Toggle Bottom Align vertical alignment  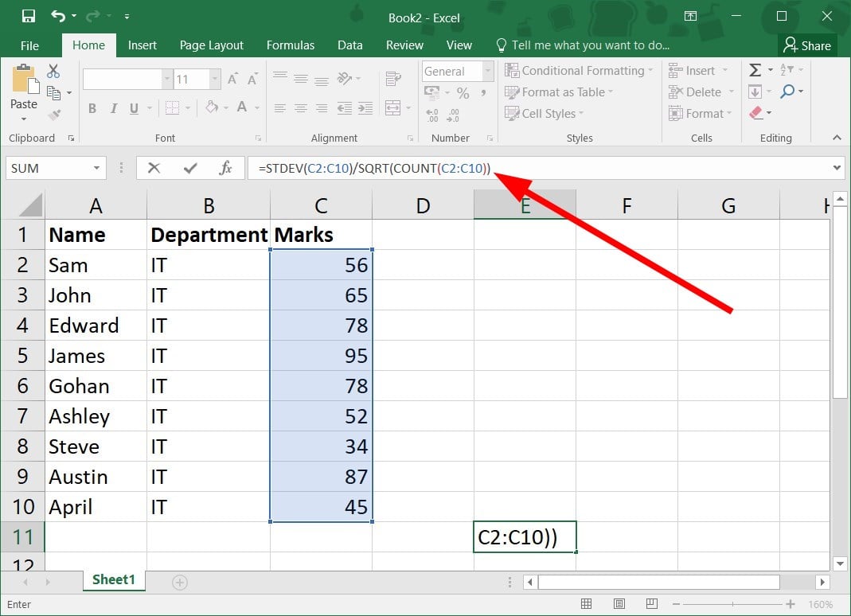(x=322, y=81)
